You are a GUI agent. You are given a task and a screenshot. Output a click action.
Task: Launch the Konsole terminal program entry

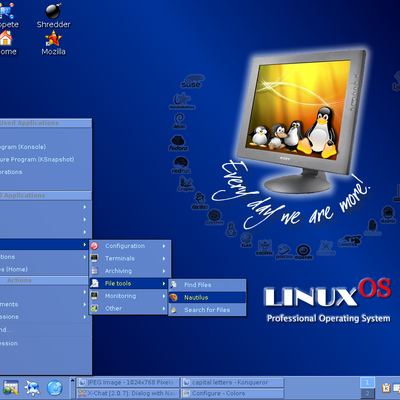tap(45, 147)
